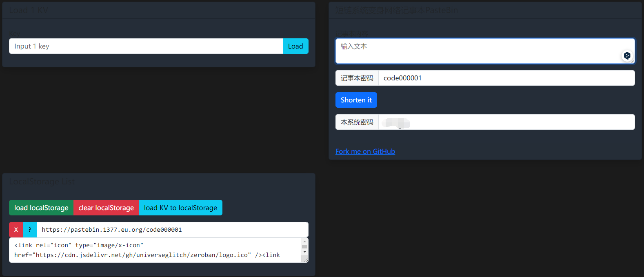The width and height of the screenshot is (644, 277).
Task: Click the 本系统密码 label
Action: pyautogui.click(x=357, y=122)
